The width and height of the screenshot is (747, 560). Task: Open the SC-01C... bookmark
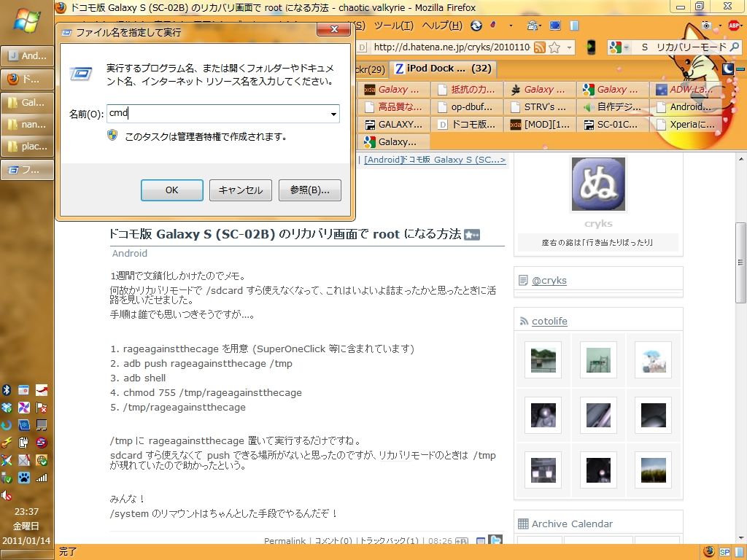pyautogui.click(x=613, y=124)
